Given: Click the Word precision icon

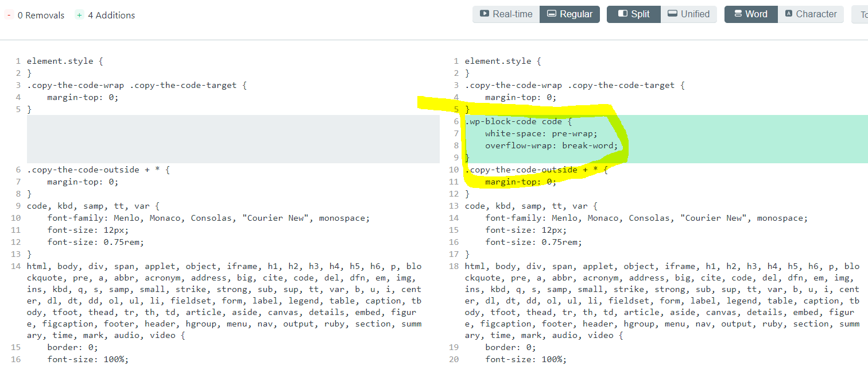Looking at the screenshot, I should (738, 14).
